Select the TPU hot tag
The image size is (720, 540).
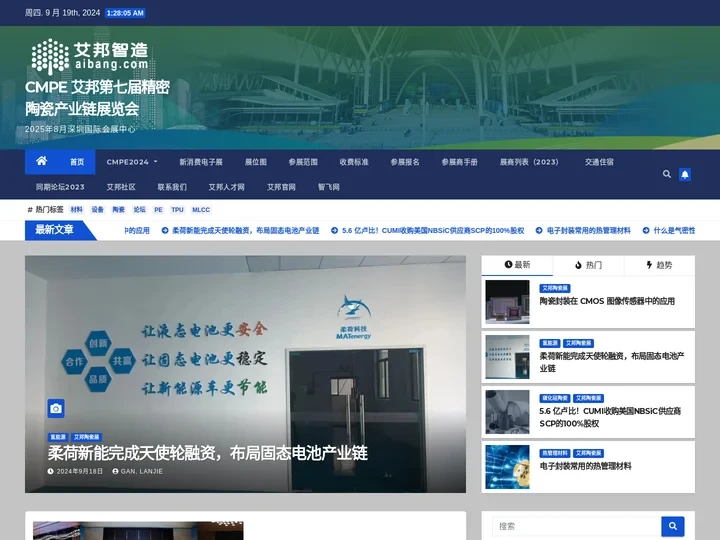(177, 209)
